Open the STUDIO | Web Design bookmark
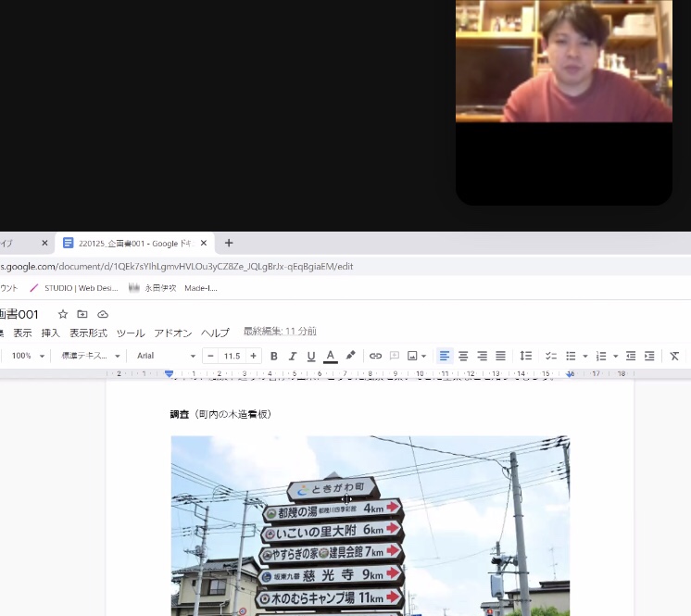Screen dimensions: 691x616 pos(74,288)
